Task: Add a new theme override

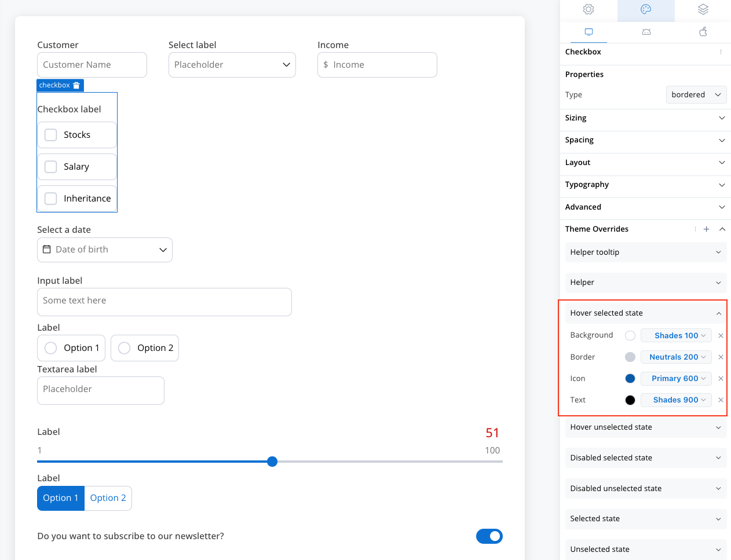Action: (x=706, y=229)
